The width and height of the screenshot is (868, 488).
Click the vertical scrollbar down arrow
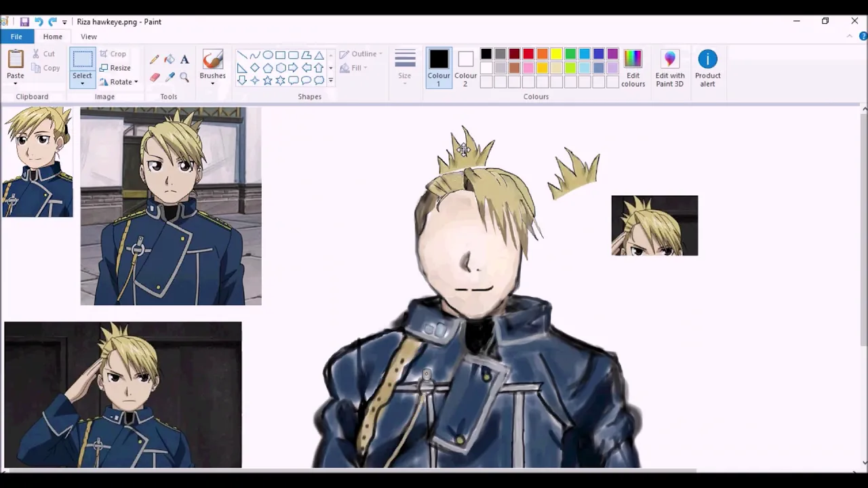click(x=864, y=463)
